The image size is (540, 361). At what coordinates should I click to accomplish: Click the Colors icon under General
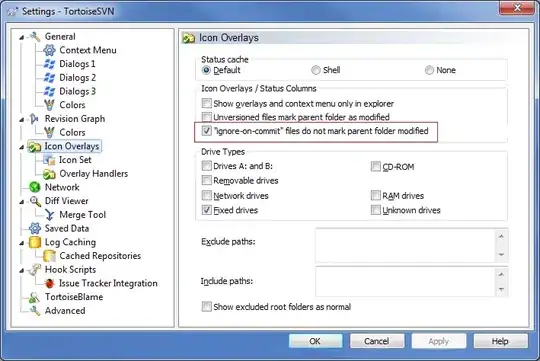pos(49,105)
